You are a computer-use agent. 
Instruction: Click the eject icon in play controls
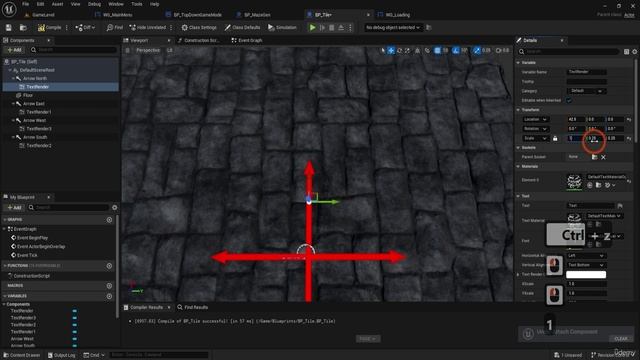pyautogui.click(x=341, y=28)
